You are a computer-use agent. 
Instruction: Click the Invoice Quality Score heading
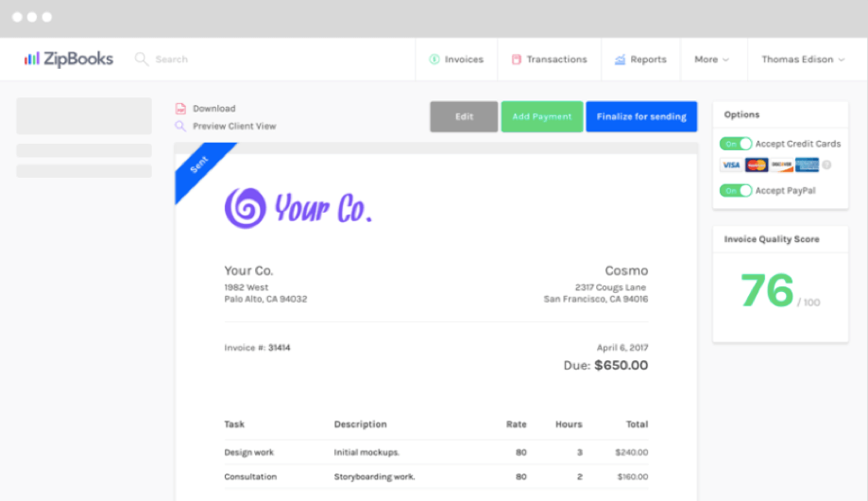point(772,239)
